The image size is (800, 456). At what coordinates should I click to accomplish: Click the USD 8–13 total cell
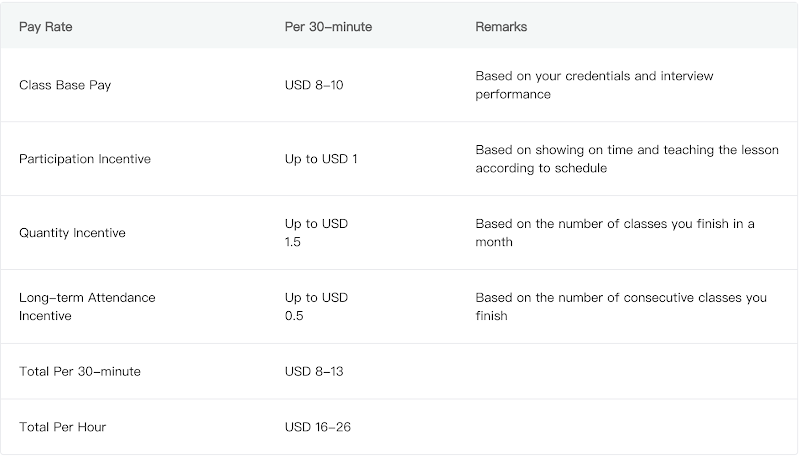click(314, 372)
